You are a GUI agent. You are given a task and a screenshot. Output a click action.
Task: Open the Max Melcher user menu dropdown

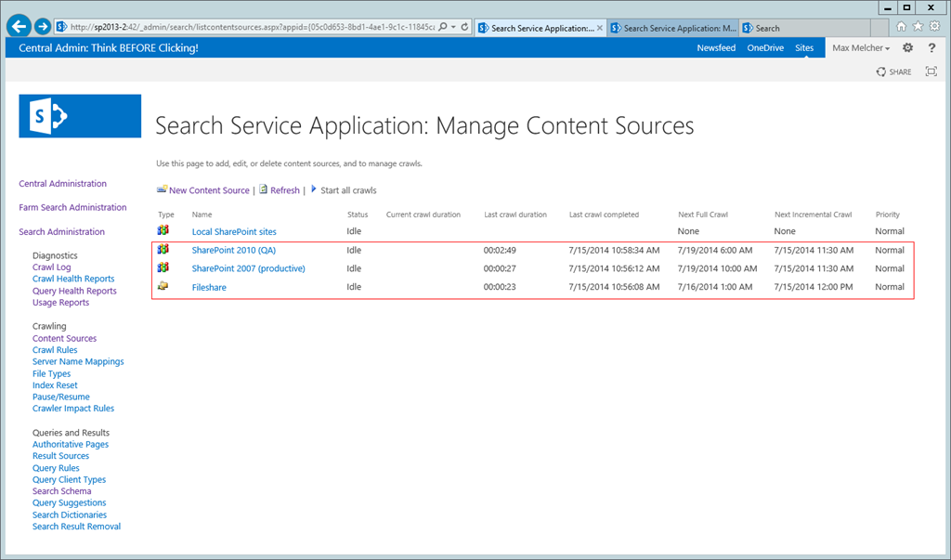point(861,48)
